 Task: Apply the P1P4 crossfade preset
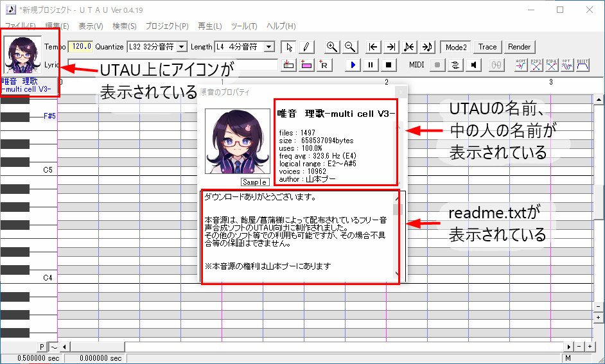click(x=552, y=65)
